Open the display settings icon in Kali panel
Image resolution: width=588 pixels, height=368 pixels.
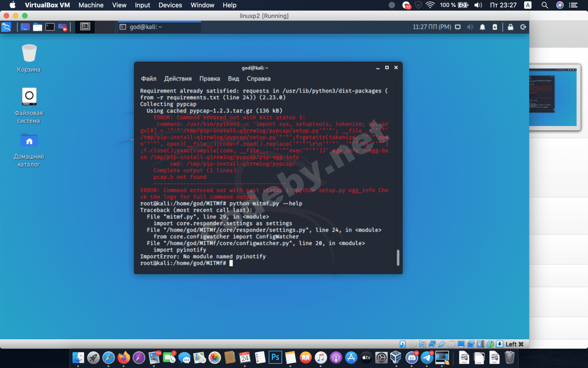[458, 27]
